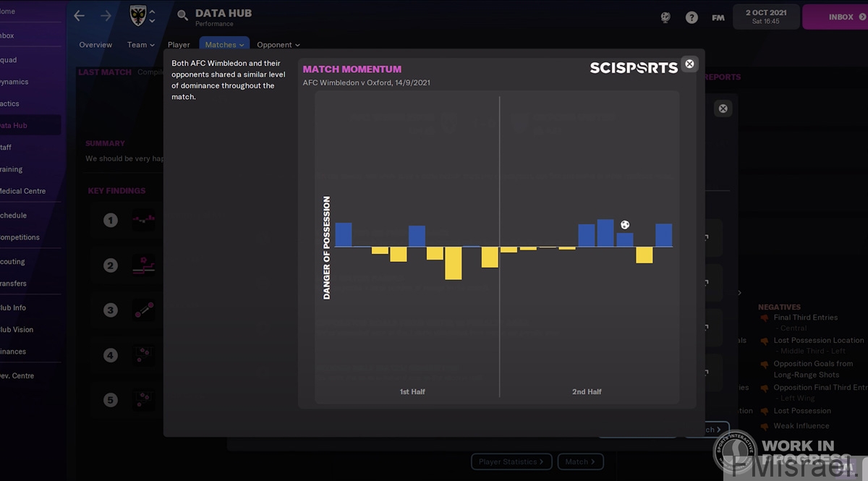Open Finances in sidebar
The image size is (868, 481).
[x=13, y=352]
